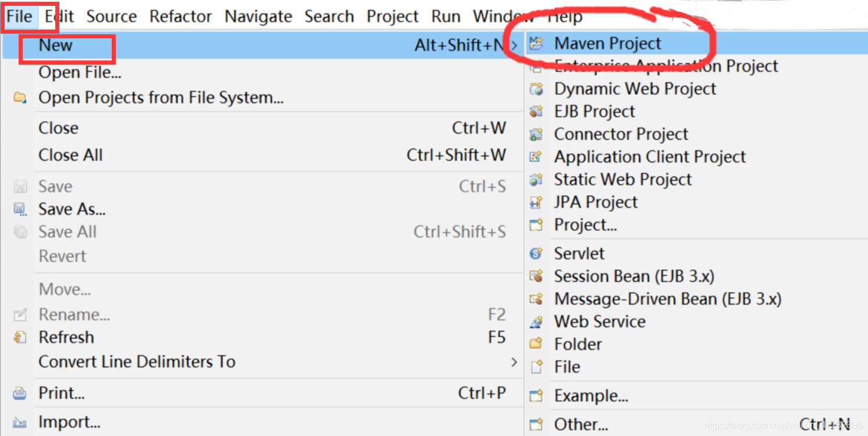Choose Convert Line Delimiters To entry
The image size is (868, 436).
tap(137, 362)
